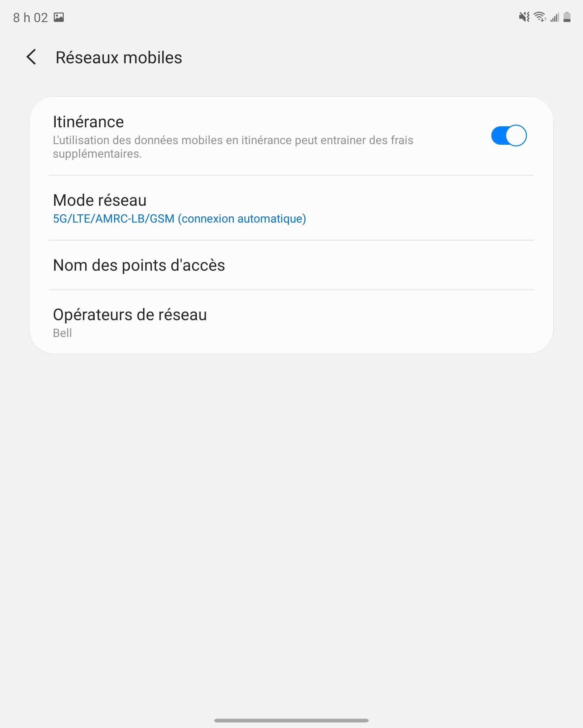Screen dimensions: 583x728
Task: Tap the Bell operator name
Action: point(63,333)
